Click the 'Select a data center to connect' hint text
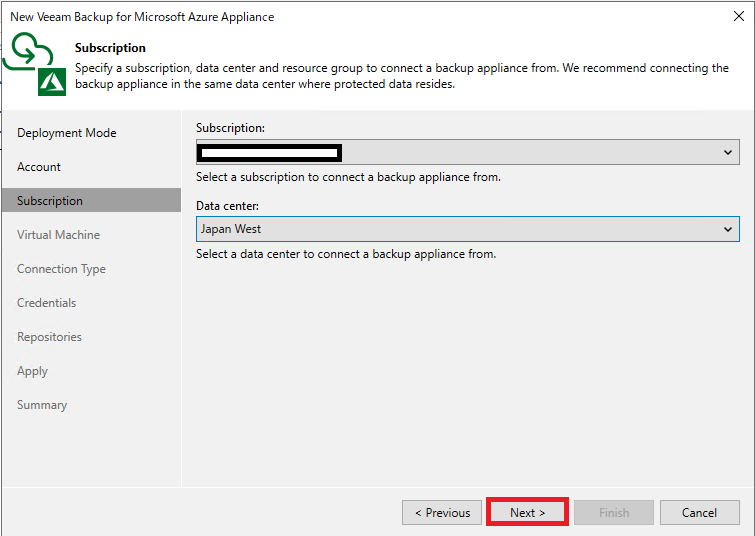Viewport: 755px width, 536px height. (346, 254)
